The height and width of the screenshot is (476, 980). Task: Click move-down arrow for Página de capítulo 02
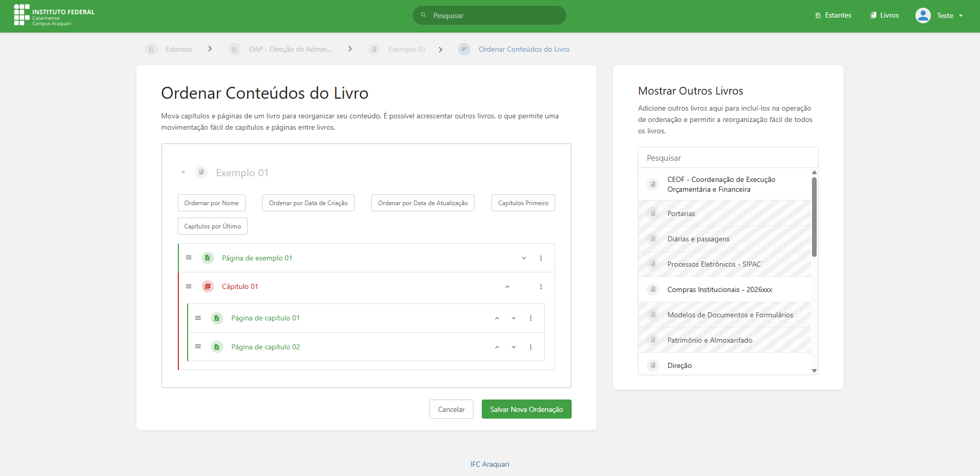513,347
